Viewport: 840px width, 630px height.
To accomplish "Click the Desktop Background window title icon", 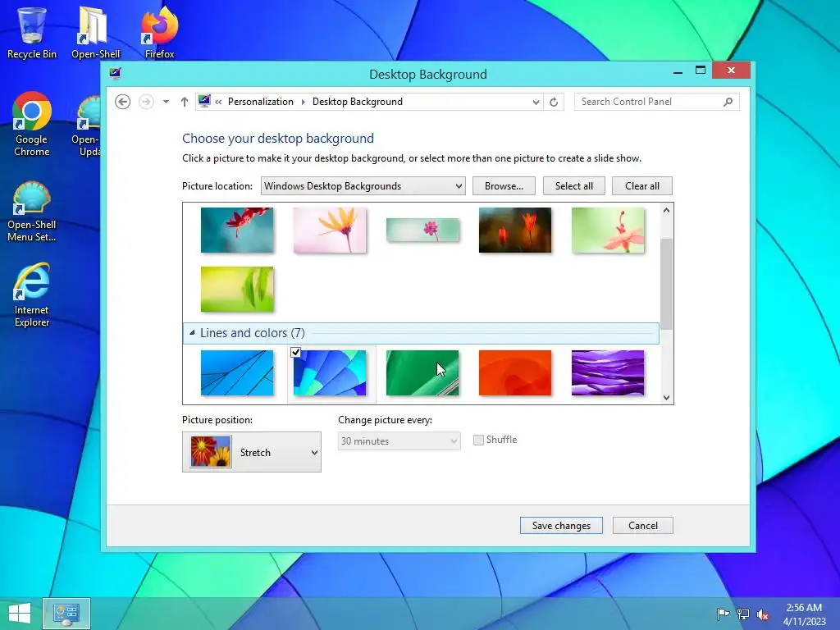I will coord(115,73).
